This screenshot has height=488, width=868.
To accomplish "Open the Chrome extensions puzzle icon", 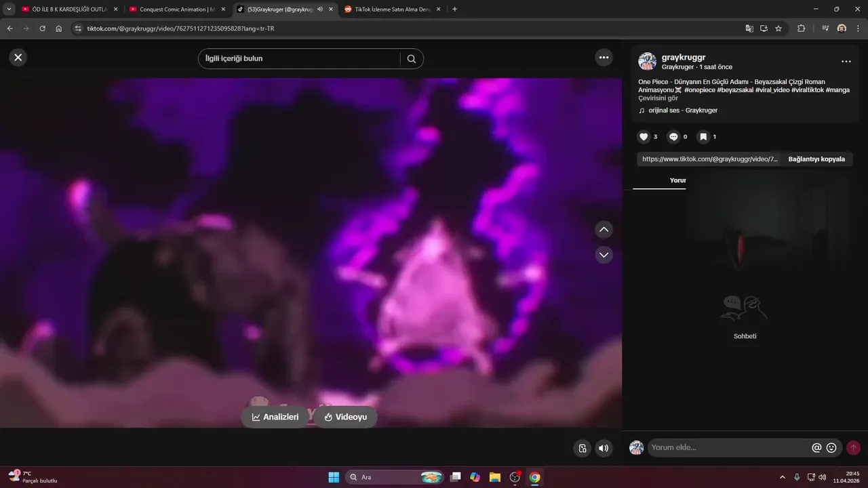I will click(801, 28).
